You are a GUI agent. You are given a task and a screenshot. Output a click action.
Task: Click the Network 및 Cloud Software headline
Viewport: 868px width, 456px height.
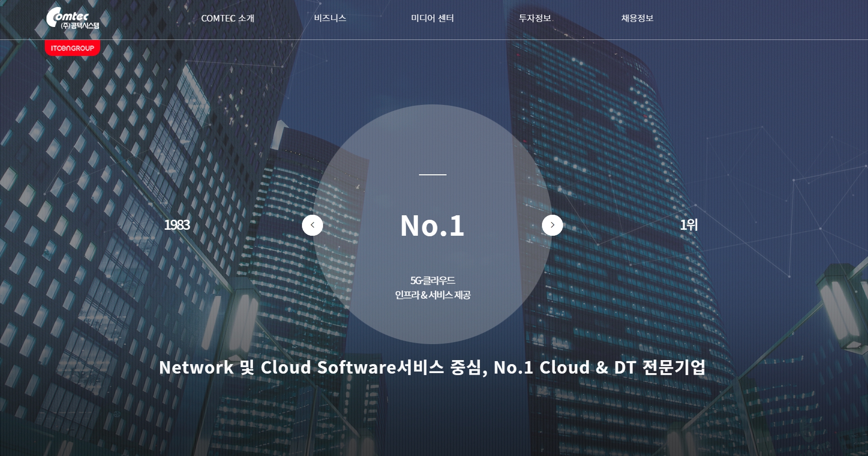pos(432,368)
